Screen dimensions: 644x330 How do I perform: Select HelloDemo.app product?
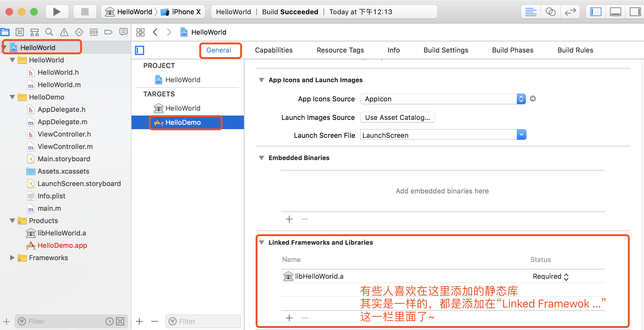(x=62, y=245)
